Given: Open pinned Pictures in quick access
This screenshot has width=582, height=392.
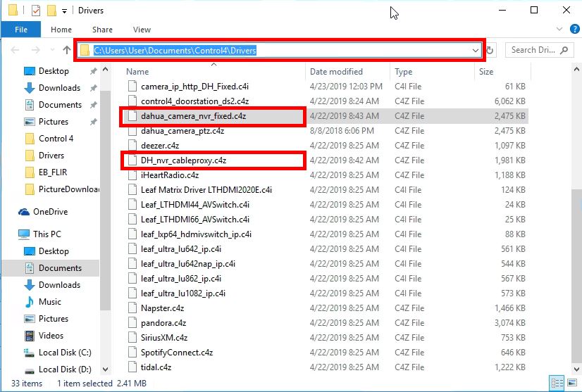Looking at the screenshot, I should coord(54,122).
